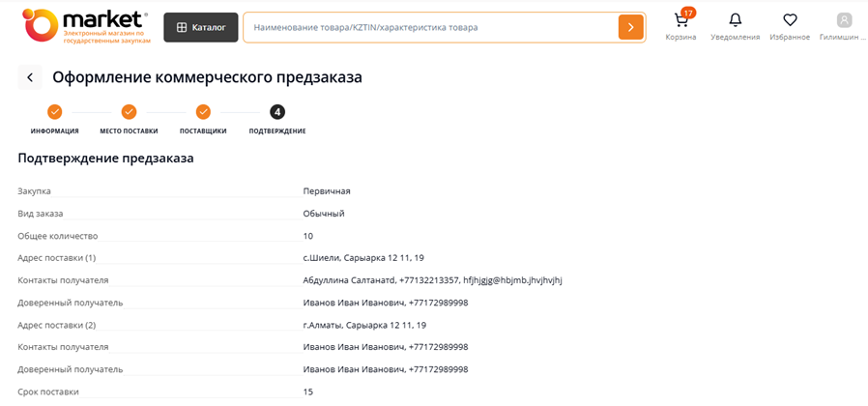Click the Первичная purchase type value
The height and width of the screenshot is (406, 868).
coord(327,191)
